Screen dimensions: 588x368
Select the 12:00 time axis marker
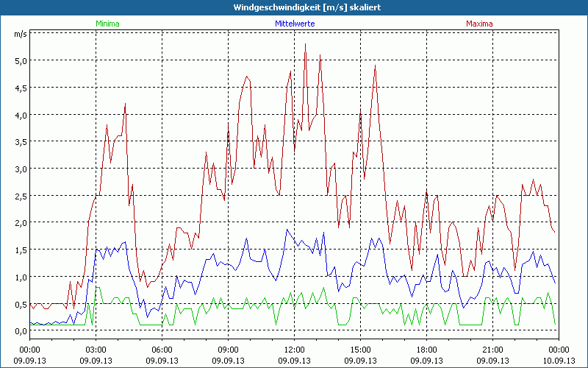[x=294, y=350]
